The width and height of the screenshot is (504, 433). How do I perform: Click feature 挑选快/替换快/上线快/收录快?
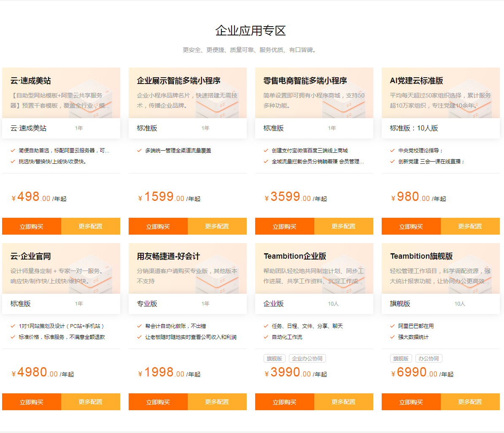(x=52, y=162)
